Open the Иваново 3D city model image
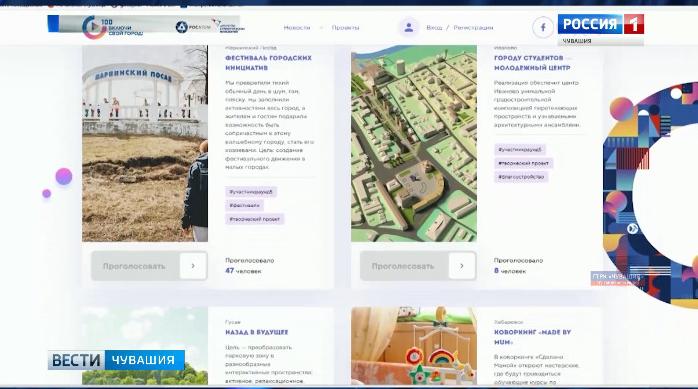This screenshot has width=698, height=389. pyautogui.click(x=414, y=143)
